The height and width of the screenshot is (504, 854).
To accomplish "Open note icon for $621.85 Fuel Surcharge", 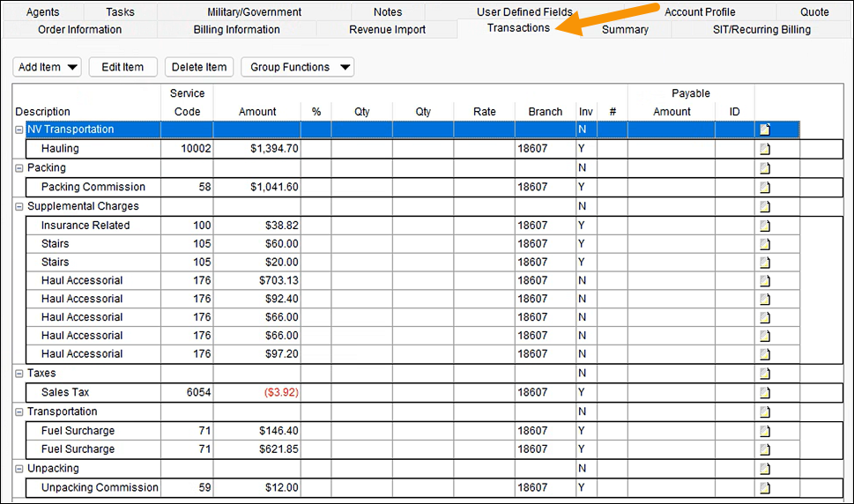I will 765,449.
